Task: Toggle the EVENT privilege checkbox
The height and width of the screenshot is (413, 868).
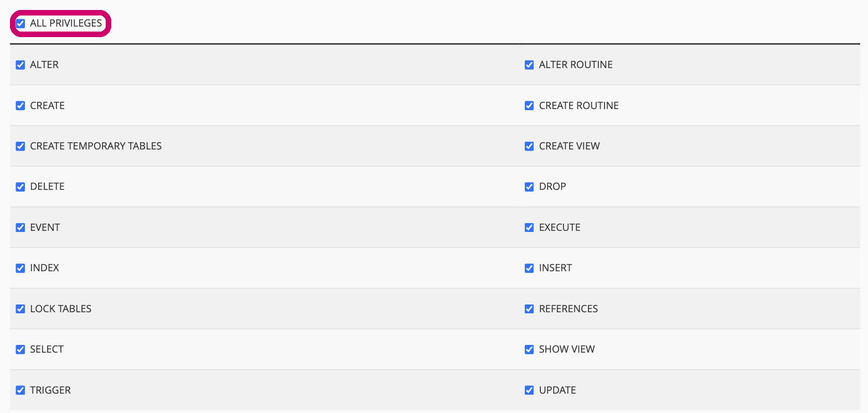Action: (20, 228)
